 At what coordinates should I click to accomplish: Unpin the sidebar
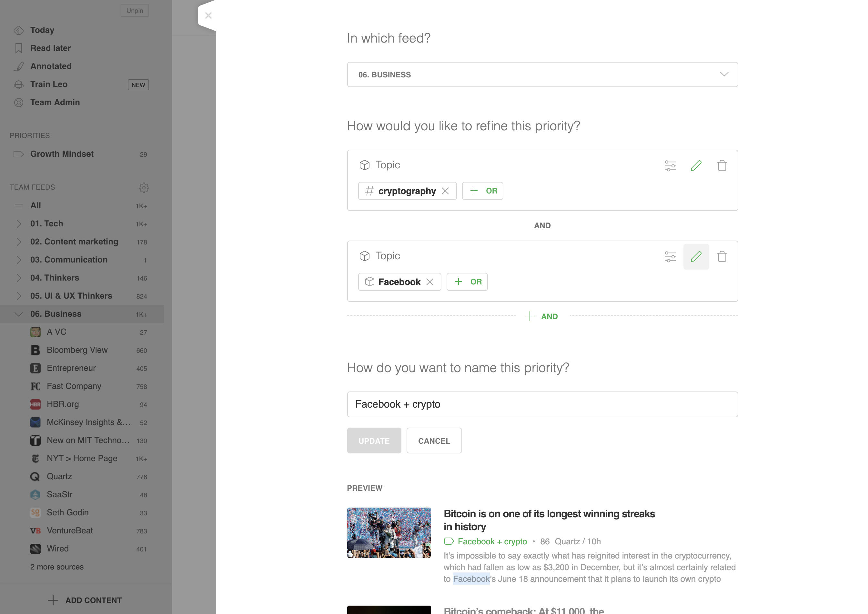(x=135, y=11)
